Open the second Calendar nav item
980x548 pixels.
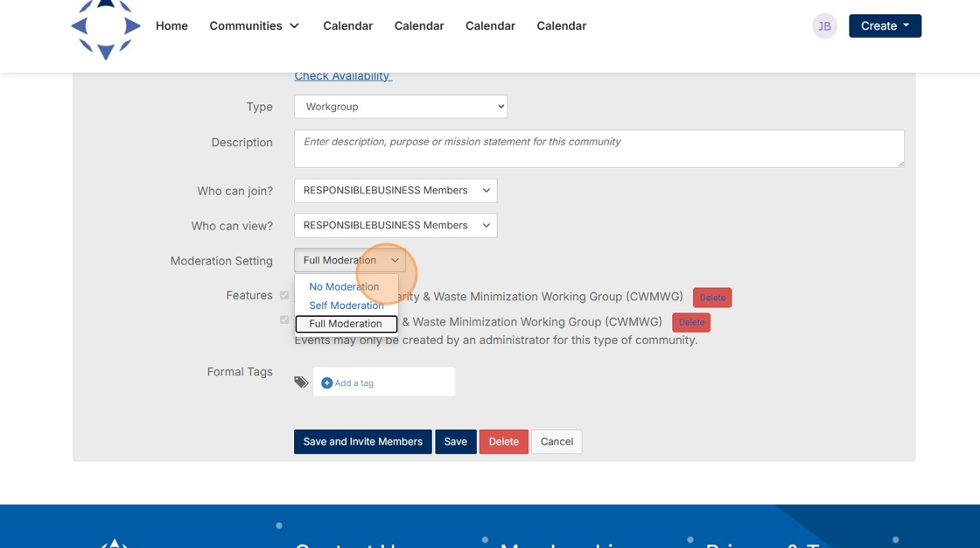click(x=419, y=25)
